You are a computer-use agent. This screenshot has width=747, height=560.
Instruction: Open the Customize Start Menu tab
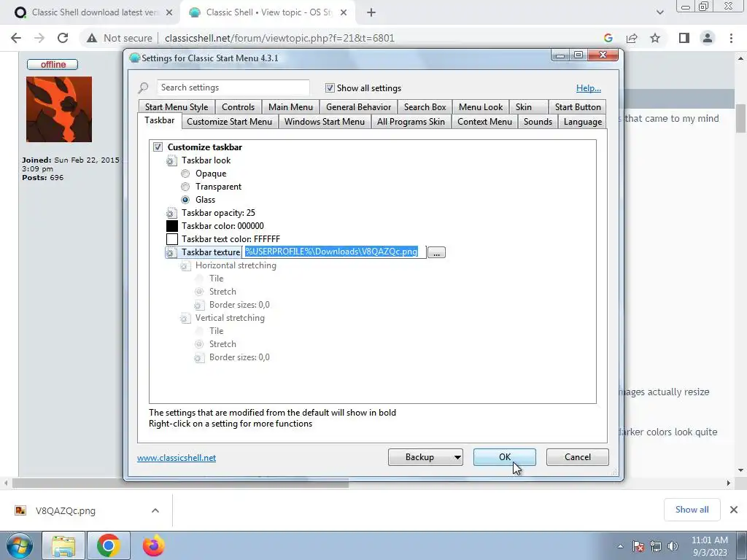point(229,122)
